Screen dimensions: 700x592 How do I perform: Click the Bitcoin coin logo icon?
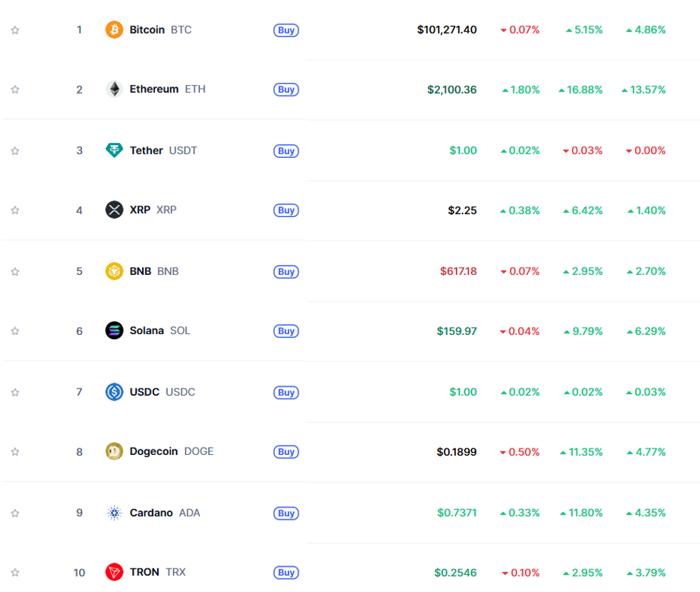(114, 30)
